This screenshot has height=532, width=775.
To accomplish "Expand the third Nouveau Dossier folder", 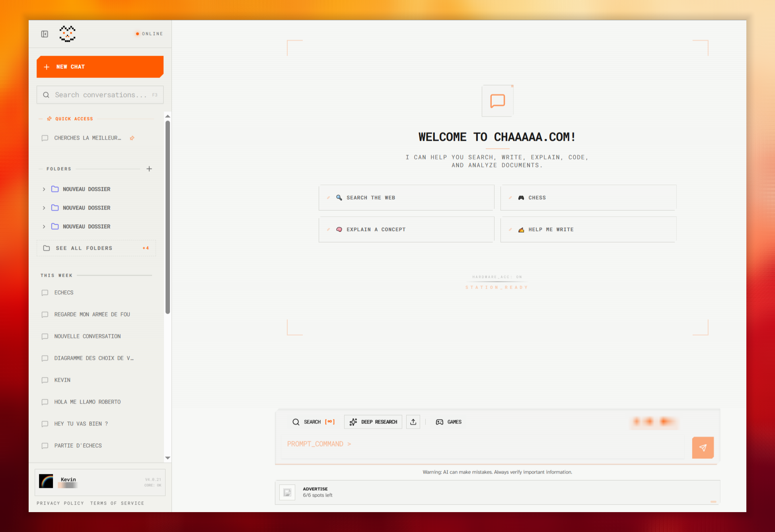I will pyautogui.click(x=44, y=227).
